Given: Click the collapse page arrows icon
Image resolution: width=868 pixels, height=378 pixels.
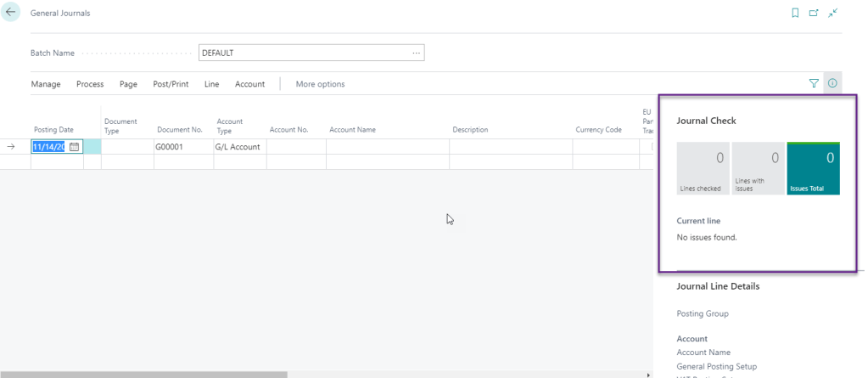Looking at the screenshot, I should (833, 13).
